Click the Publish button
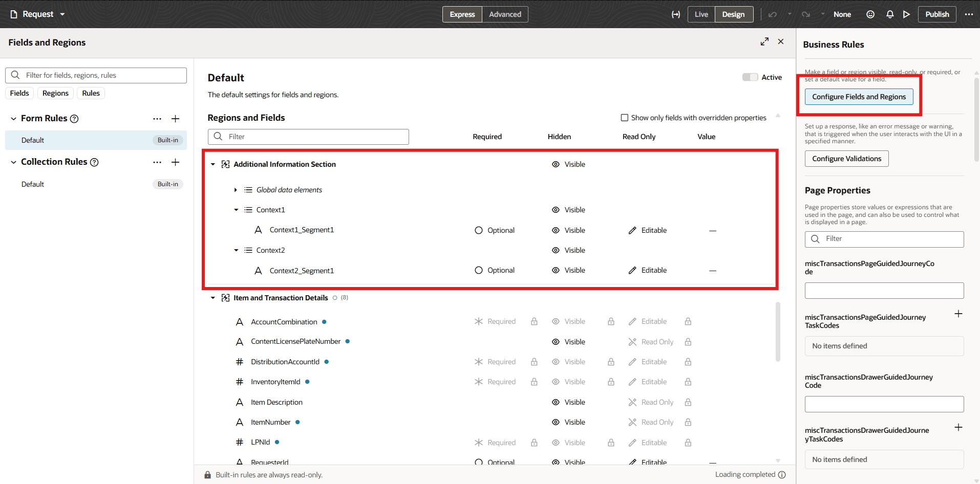This screenshot has width=980, height=484. point(937,14)
